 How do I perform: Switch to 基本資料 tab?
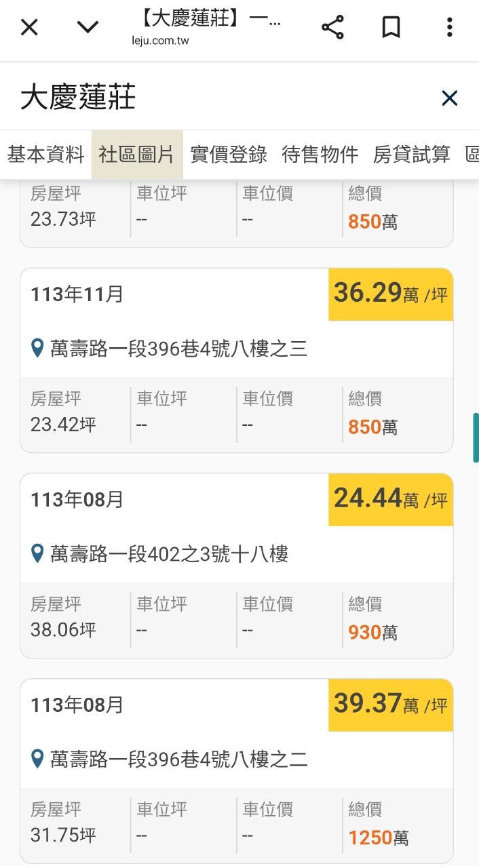pyautogui.click(x=45, y=155)
